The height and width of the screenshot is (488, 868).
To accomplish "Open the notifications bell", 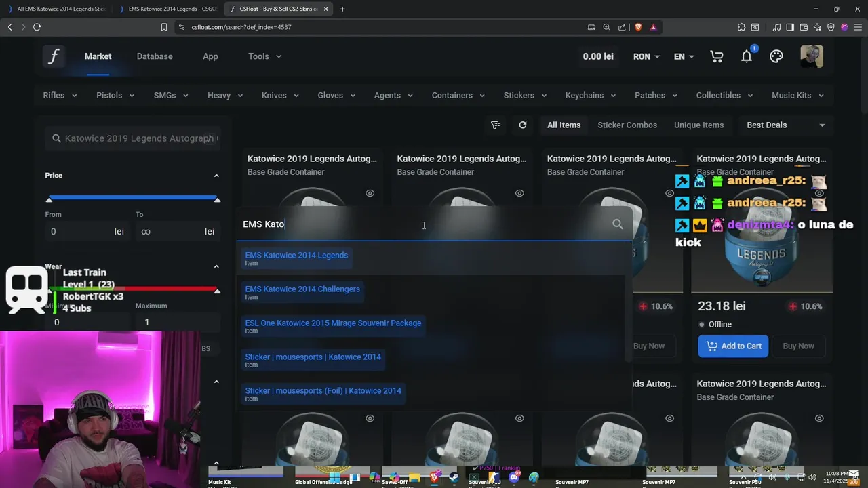I will [747, 56].
